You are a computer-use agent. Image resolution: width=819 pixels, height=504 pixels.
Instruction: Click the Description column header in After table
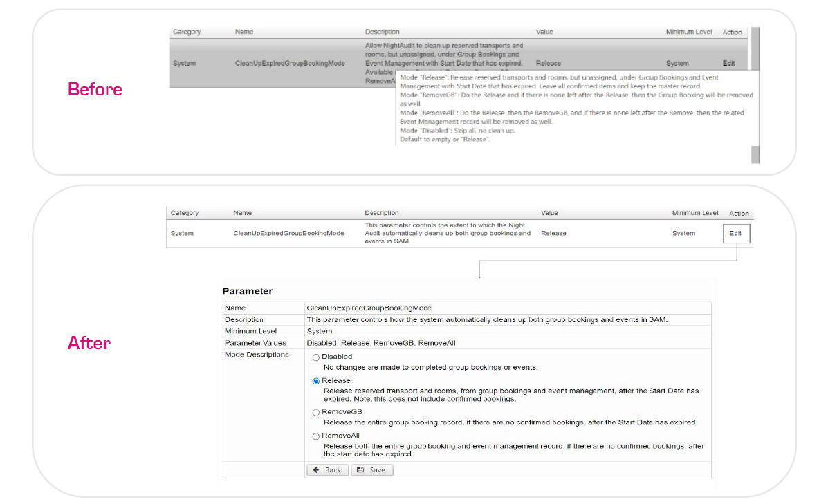click(x=382, y=213)
